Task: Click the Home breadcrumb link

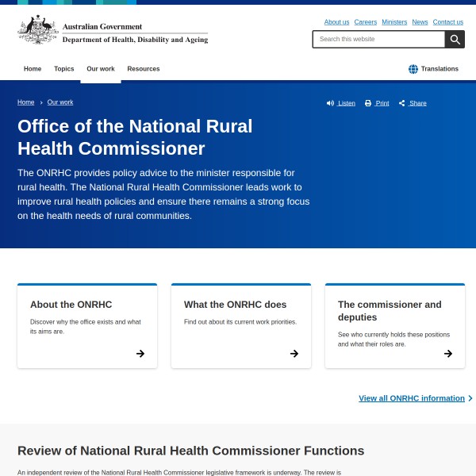Action: pyautogui.click(x=26, y=102)
